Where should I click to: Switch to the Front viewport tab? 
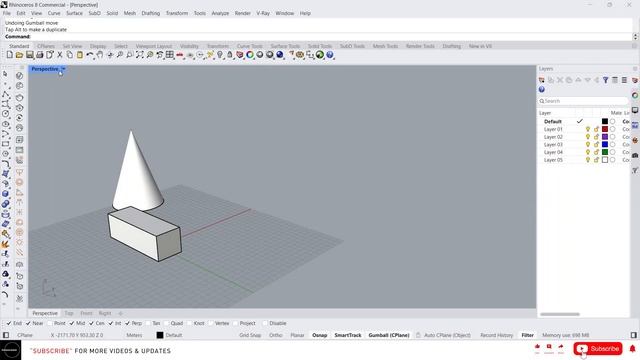[86, 313]
